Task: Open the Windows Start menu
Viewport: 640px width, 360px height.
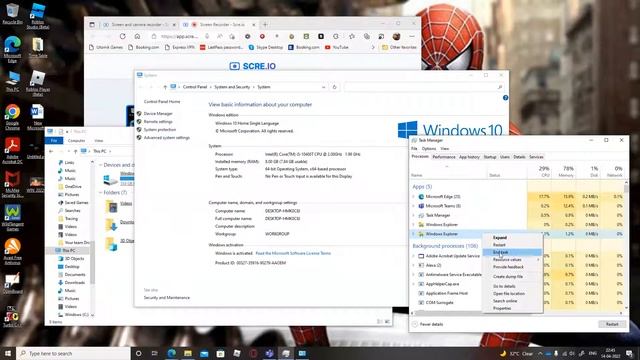Action: 8,353
